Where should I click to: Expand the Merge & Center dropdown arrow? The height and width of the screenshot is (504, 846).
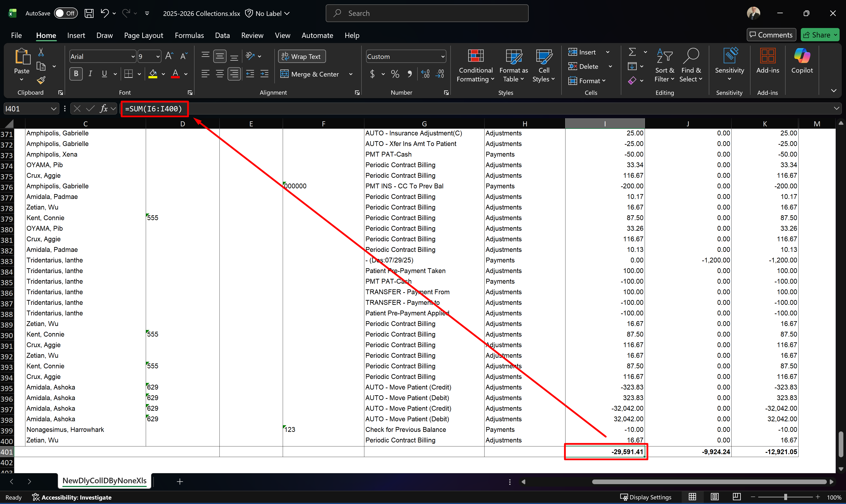[x=351, y=74]
